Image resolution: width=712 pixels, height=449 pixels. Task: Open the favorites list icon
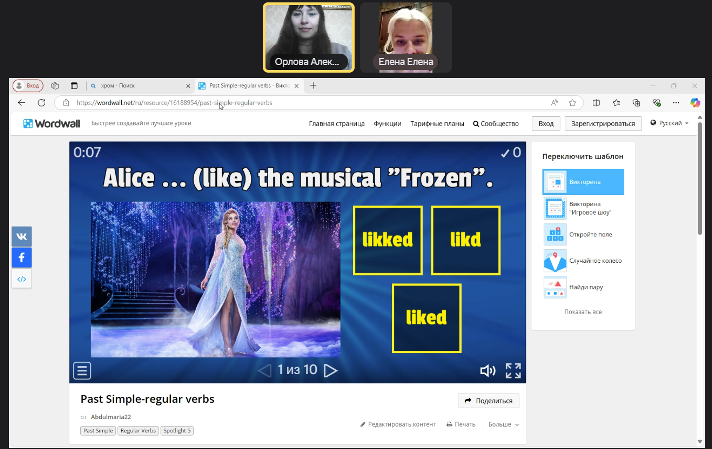(616, 103)
